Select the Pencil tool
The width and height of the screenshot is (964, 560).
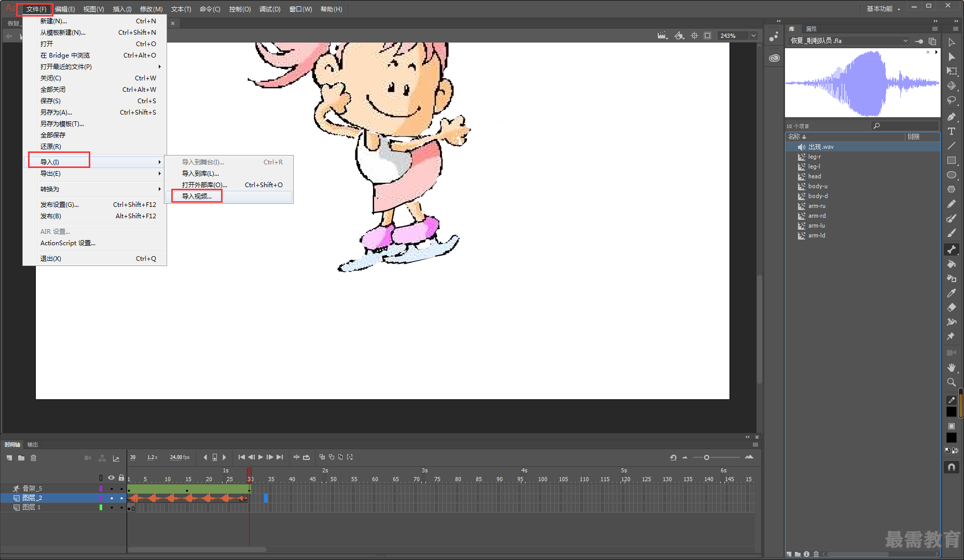952,204
